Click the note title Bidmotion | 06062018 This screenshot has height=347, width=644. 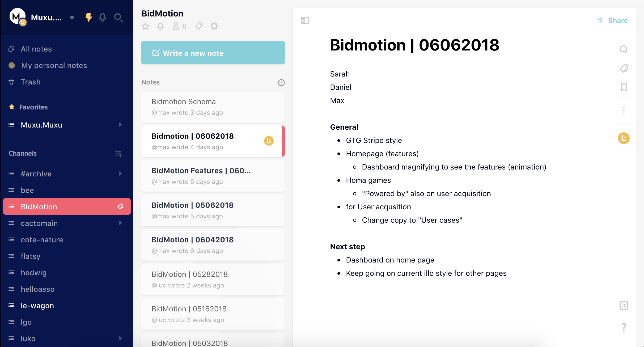click(x=414, y=45)
